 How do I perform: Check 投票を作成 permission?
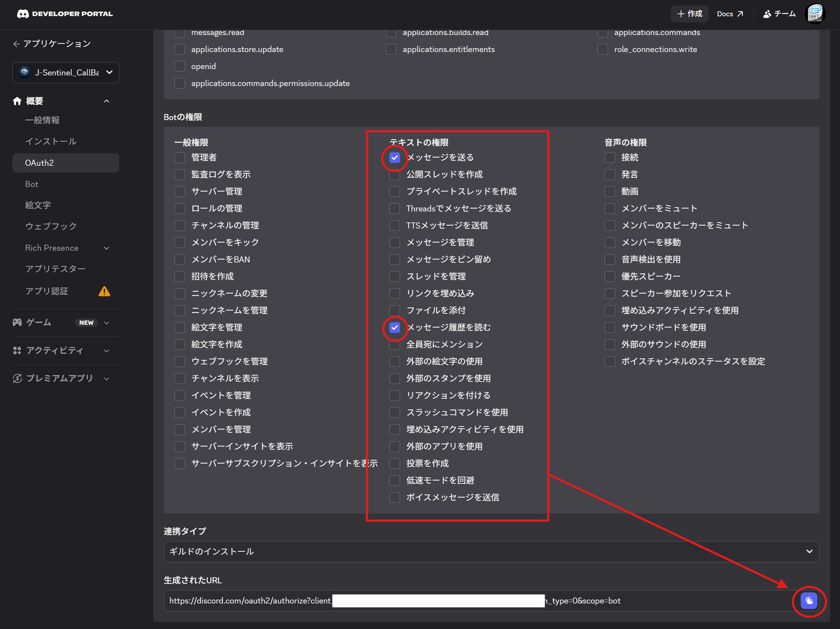[x=395, y=463]
